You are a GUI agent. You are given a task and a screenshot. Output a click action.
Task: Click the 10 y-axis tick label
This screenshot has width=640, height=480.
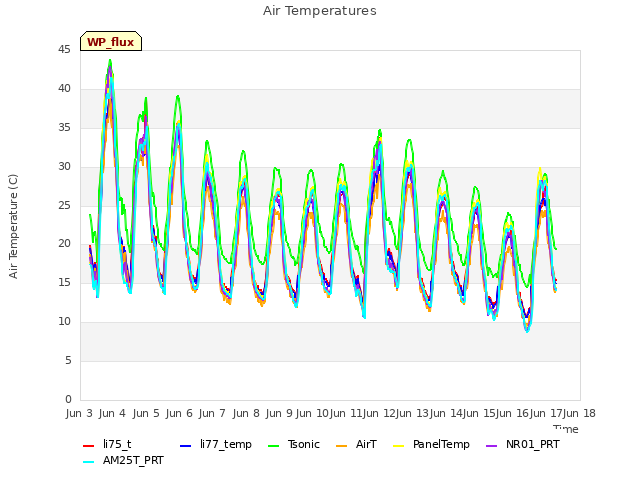(x=64, y=322)
